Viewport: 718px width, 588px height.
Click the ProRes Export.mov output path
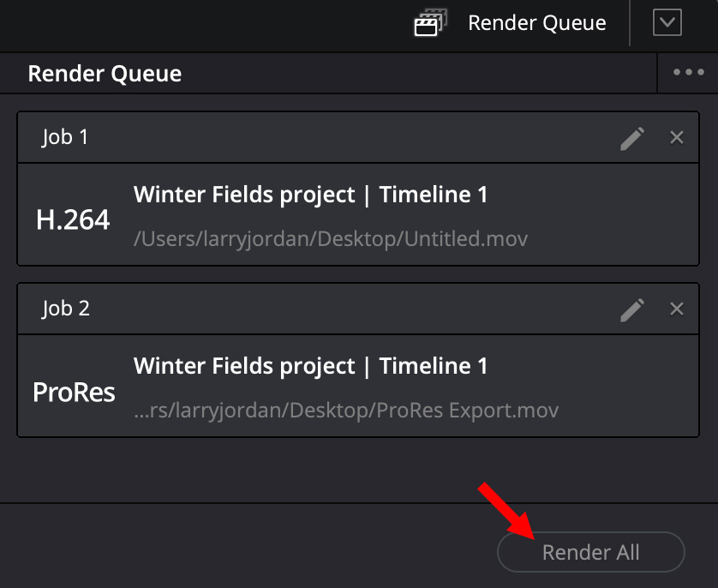(346, 411)
